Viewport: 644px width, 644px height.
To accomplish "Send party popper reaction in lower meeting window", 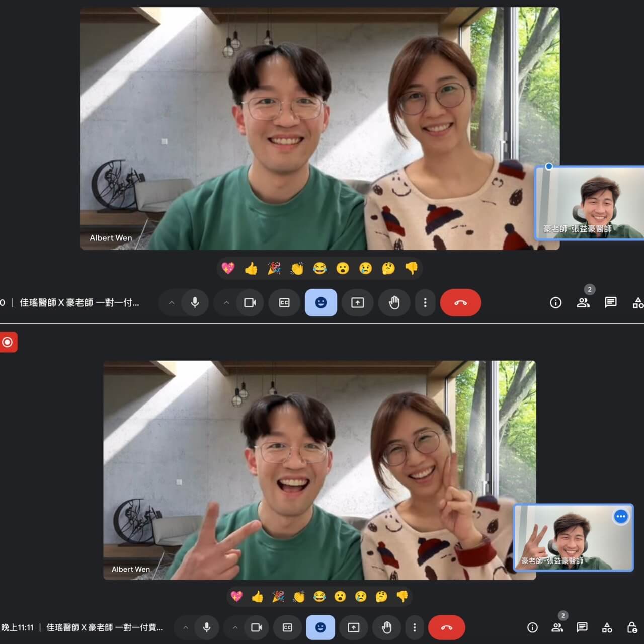I will tap(278, 596).
